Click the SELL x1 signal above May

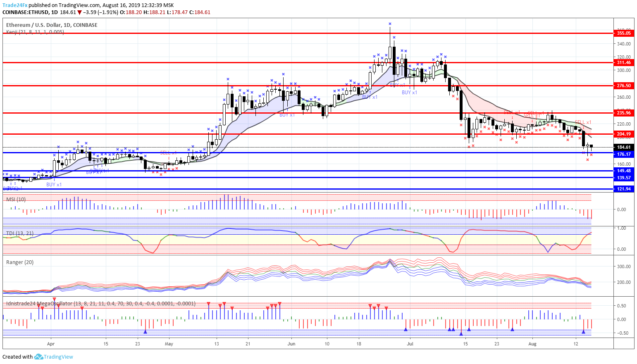(168, 153)
